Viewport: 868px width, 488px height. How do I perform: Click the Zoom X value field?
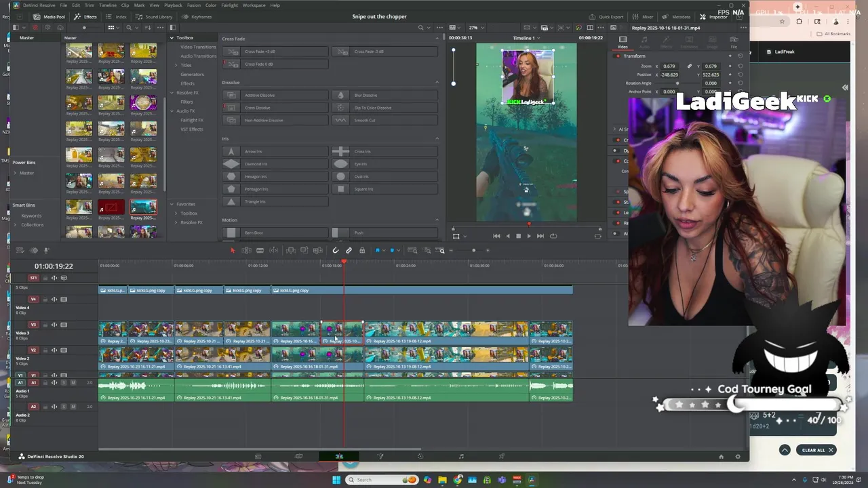[669, 66]
